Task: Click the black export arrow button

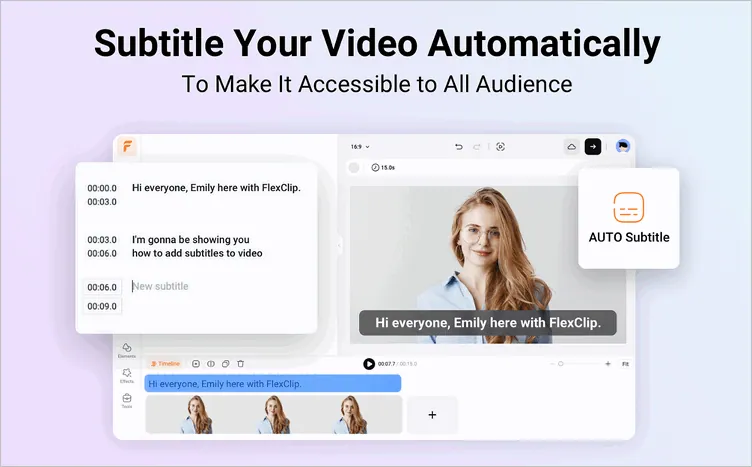Action: [x=593, y=147]
